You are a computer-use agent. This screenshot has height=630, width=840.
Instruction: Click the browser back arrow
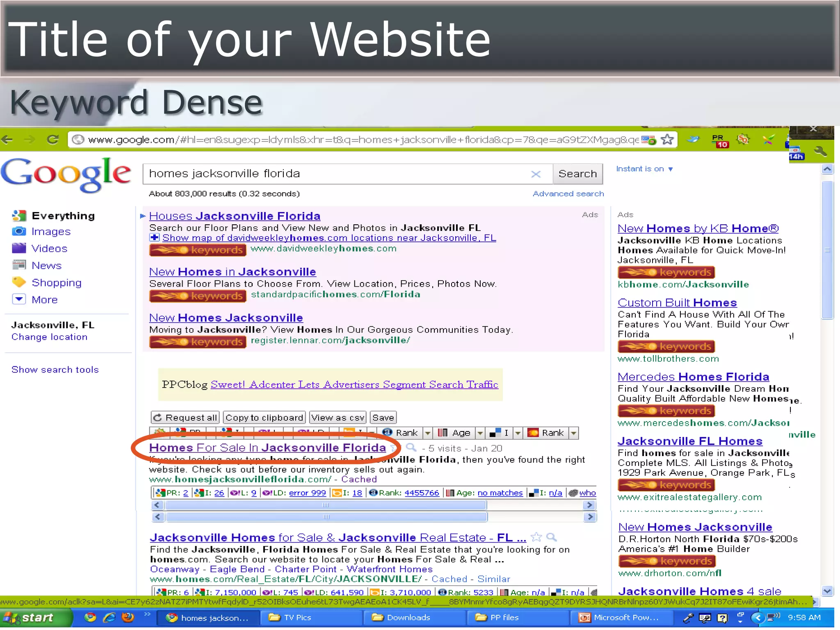coord(7,139)
